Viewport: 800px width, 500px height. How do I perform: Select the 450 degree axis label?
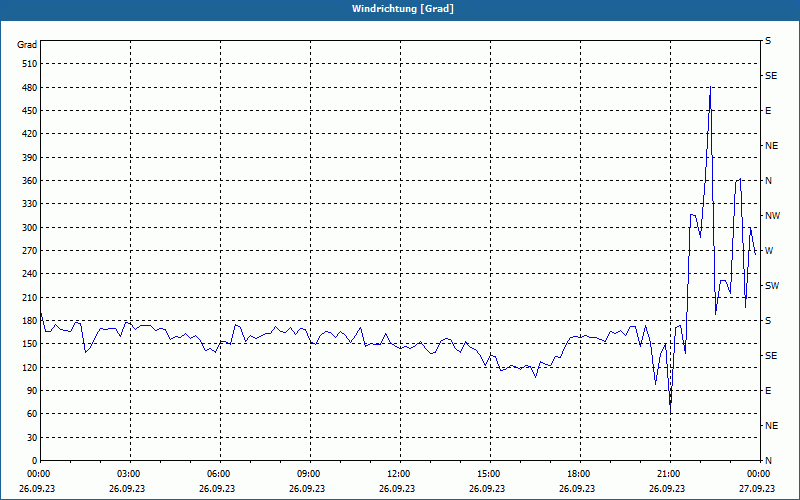(x=30, y=111)
